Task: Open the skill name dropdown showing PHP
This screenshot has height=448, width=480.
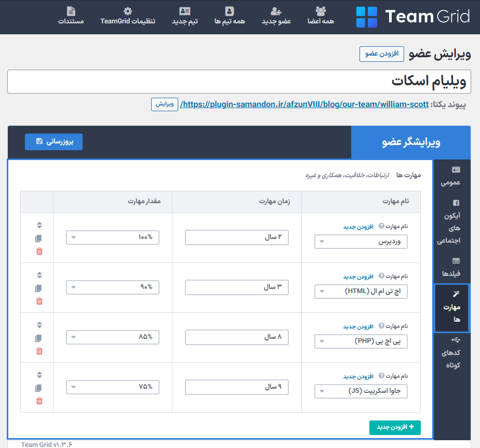Action: [361, 341]
